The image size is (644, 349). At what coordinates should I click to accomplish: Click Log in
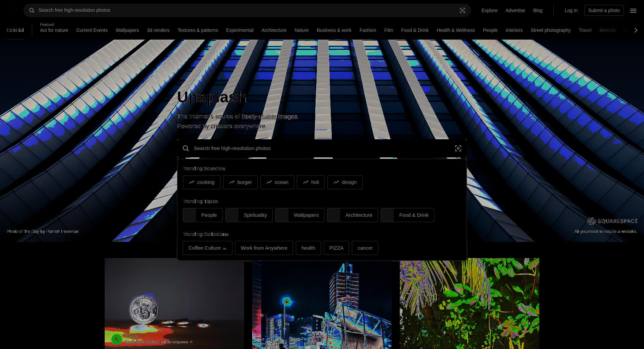click(x=571, y=10)
